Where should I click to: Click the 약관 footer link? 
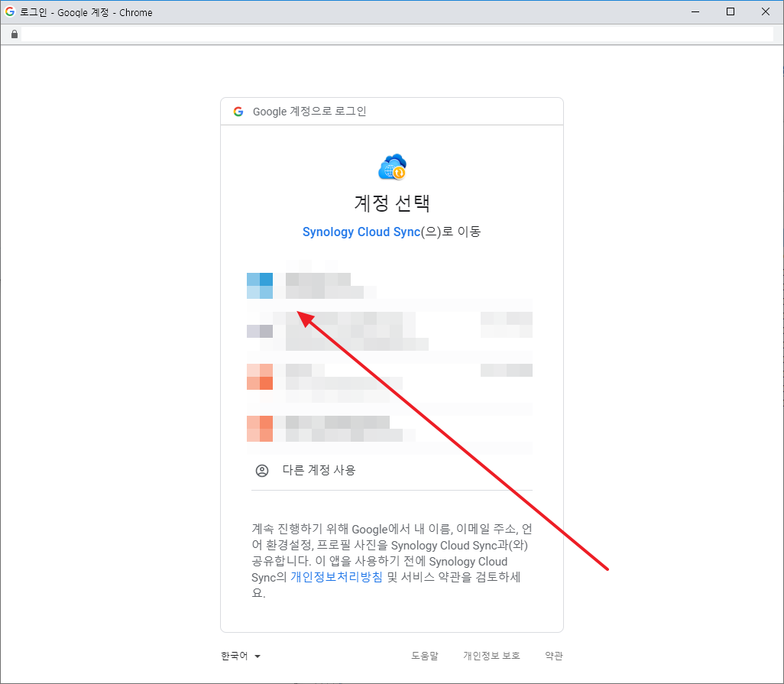coord(554,656)
